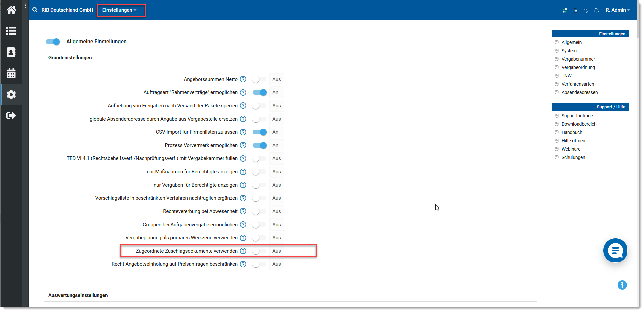Show help for Rahmenverträge ermöglichen
This screenshot has width=644, height=312.
243,92
